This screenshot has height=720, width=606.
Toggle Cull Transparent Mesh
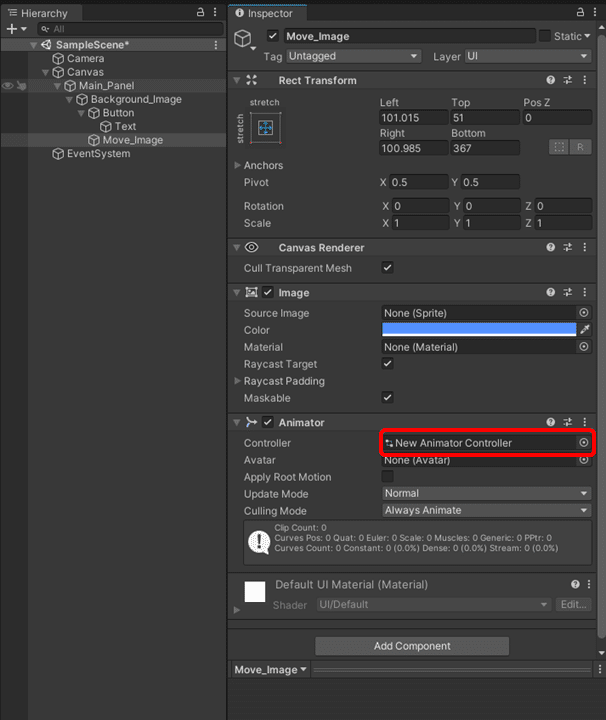(x=387, y=268)
